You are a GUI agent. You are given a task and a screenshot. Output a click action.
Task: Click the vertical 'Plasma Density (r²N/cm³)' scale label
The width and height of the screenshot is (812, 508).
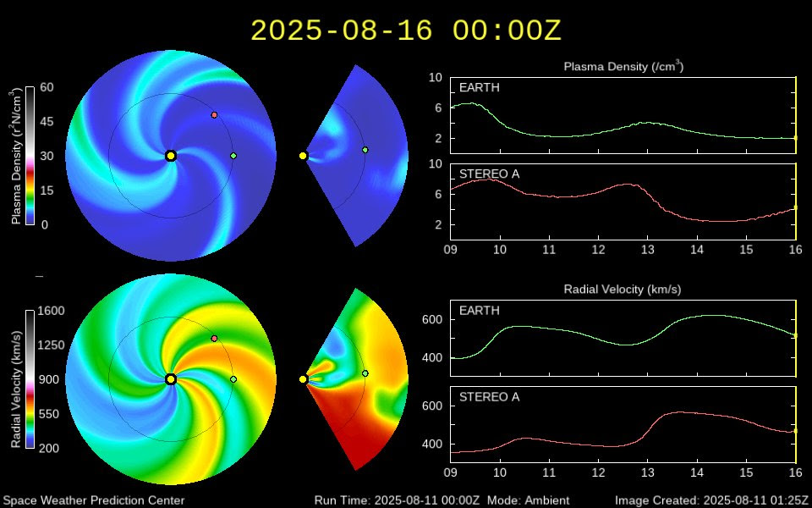click(x=16, y=156)
